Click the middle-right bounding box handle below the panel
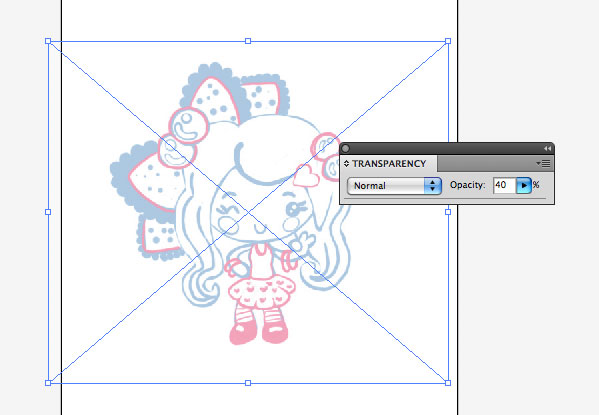The width and height of the screenshot is (599, 415). click(448, 212)
